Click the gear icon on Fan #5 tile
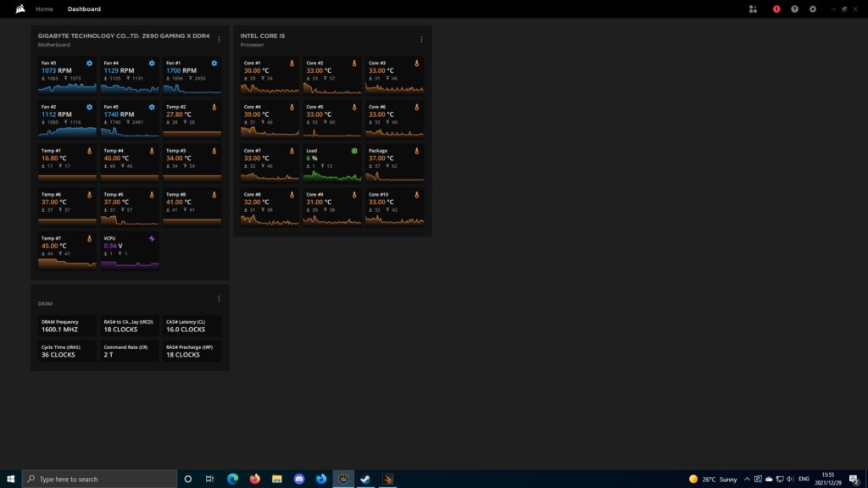This screenshot has height=488, width=868. (152, 107)
